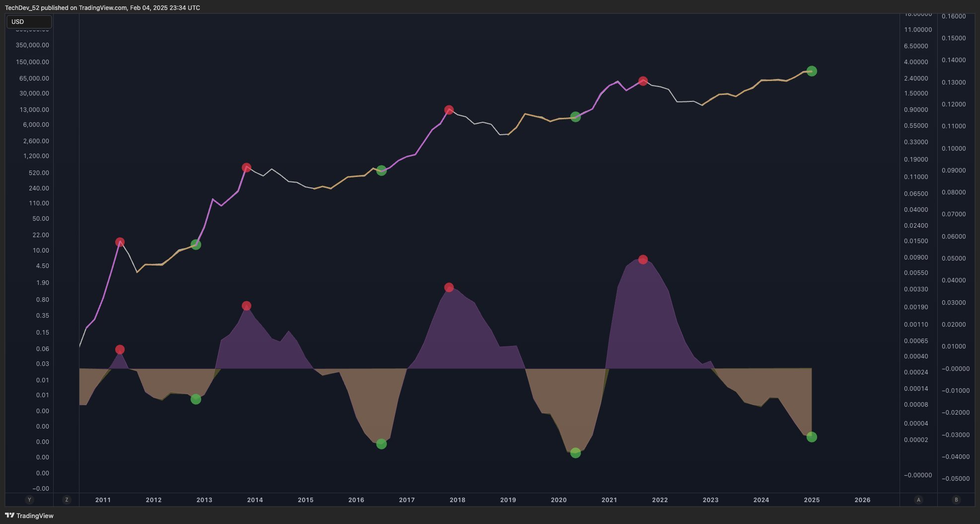
Task: Select red oscillator peak marker before 2022
Action: point(643,260)
